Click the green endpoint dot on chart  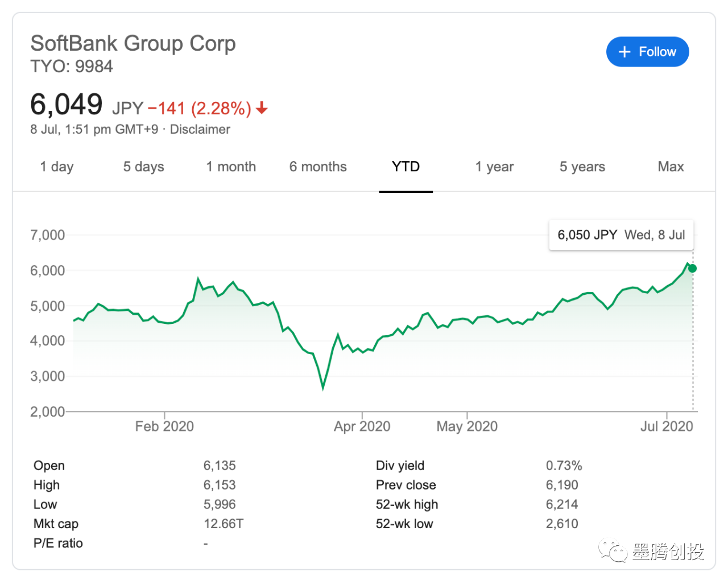coord(692,268)
